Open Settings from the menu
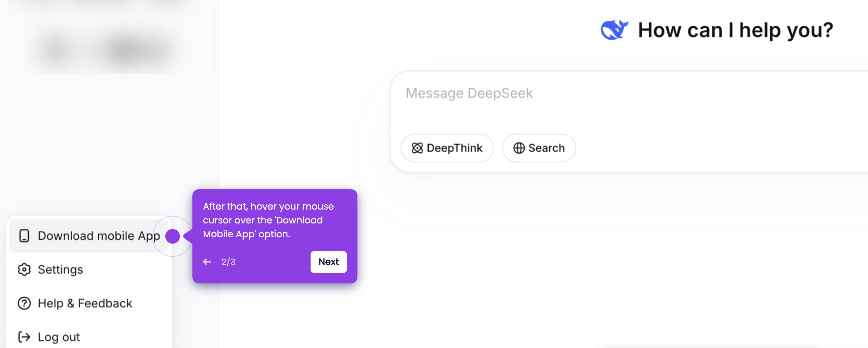 coord(89,270)
